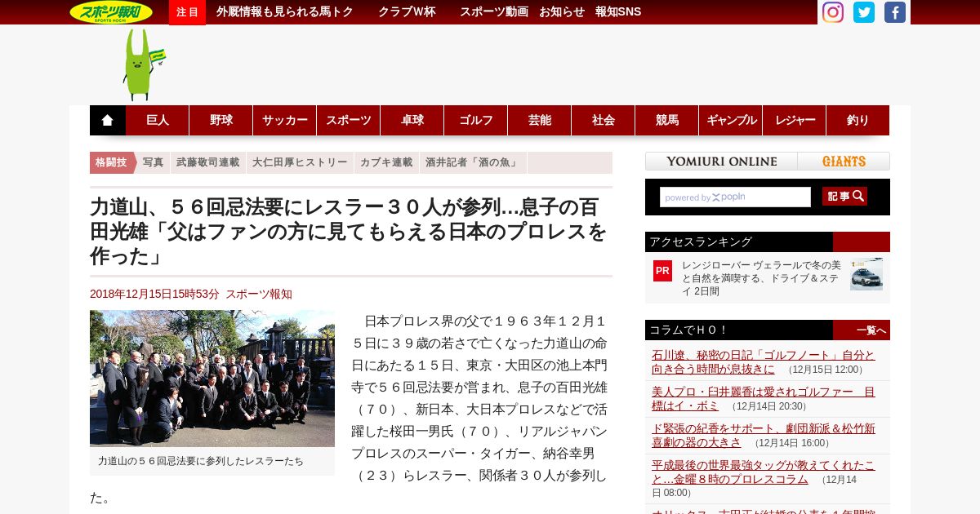980x514 pixels.
Task: Go to home via house icon
Action: 108,120
